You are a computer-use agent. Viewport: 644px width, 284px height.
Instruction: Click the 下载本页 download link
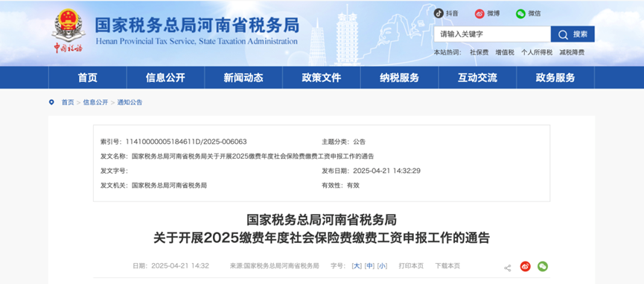(447, 266)
